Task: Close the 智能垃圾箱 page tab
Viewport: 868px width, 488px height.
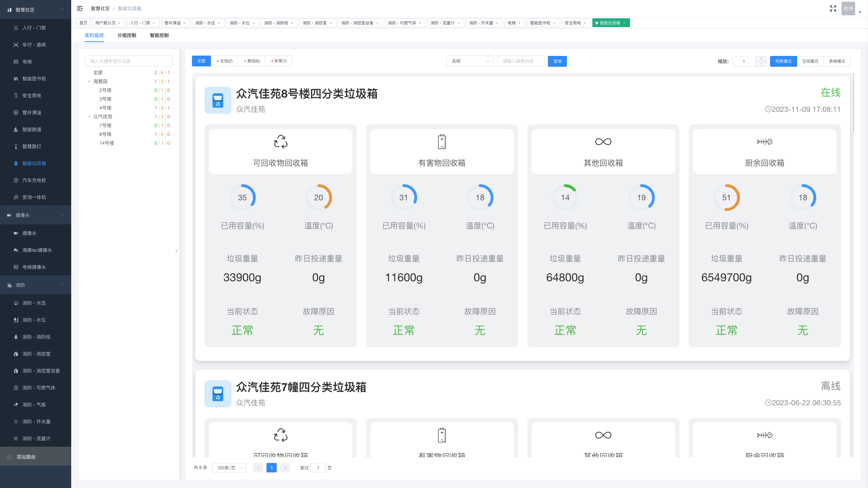Action: point(624,23)
